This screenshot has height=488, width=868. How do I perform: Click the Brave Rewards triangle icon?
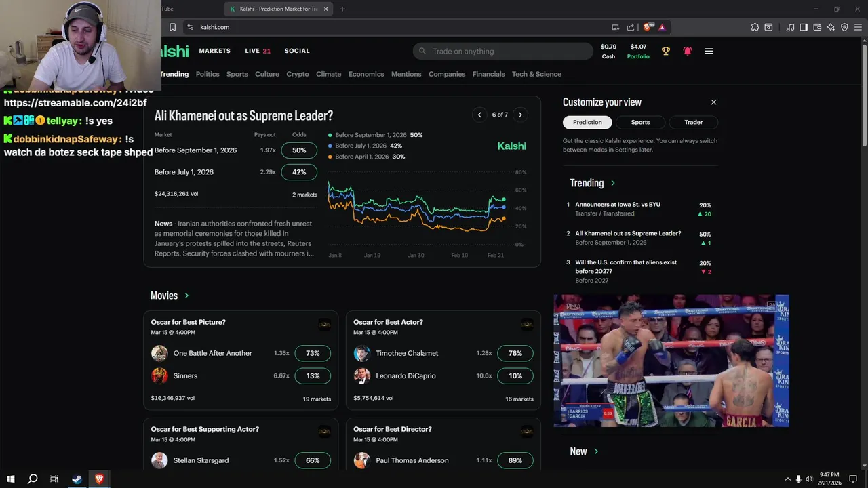pos(662,27)
